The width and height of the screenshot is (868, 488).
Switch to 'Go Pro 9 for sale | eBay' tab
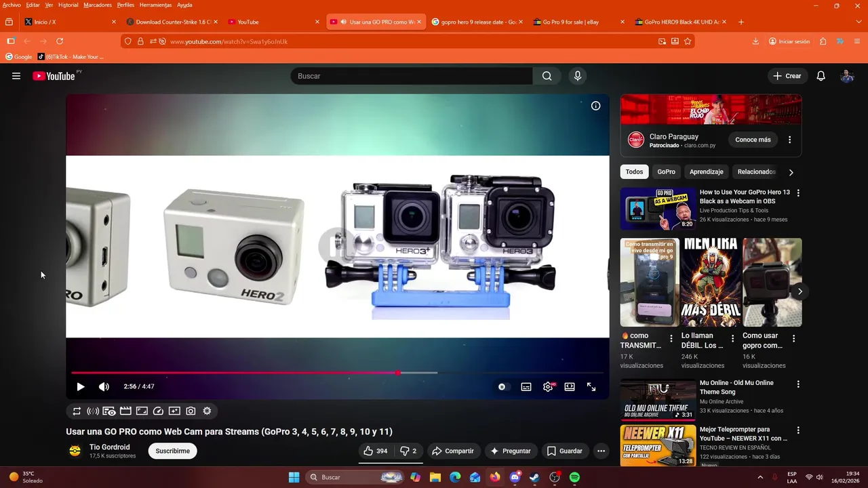tap(578, 22)
